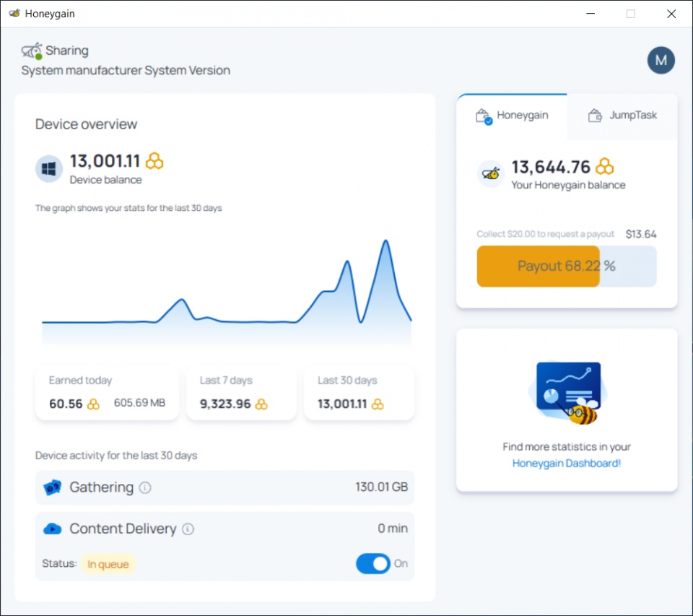Image resolution: width=693 pixels, height=616 pixels.
Task: Open the M profile avatar menu
Action: pyautogui.click(x=661, y=60)
